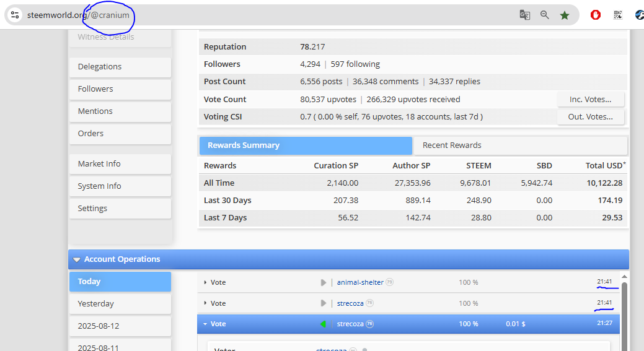Click the 266,329 upvotes received text
The width and height of the screenshot is (644, 351).
(x=413, y=100)
